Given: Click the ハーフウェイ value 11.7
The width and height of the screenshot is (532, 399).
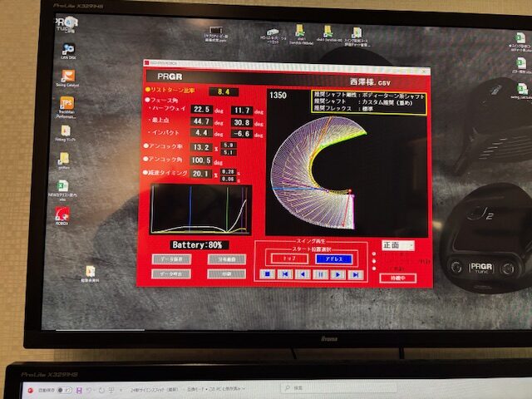Looking at the screenshot, I should (x=242, y=111).
